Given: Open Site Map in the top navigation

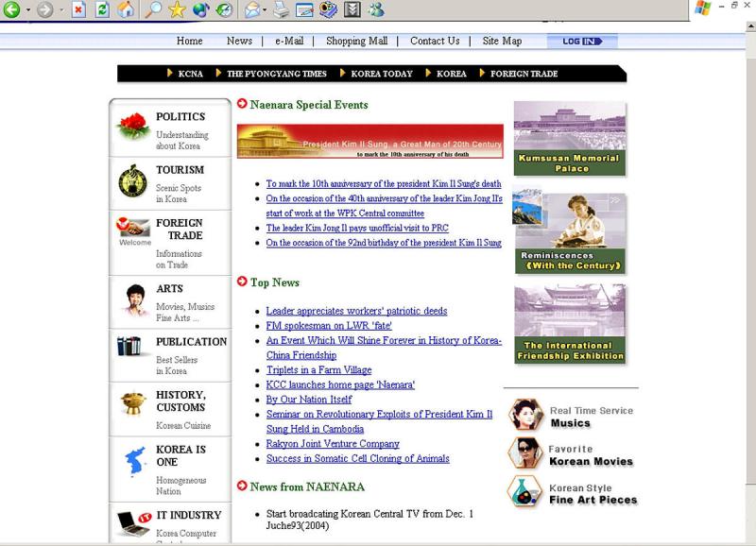Looking at the screenshot, I should pyautogui.click(x=502, y=41).
